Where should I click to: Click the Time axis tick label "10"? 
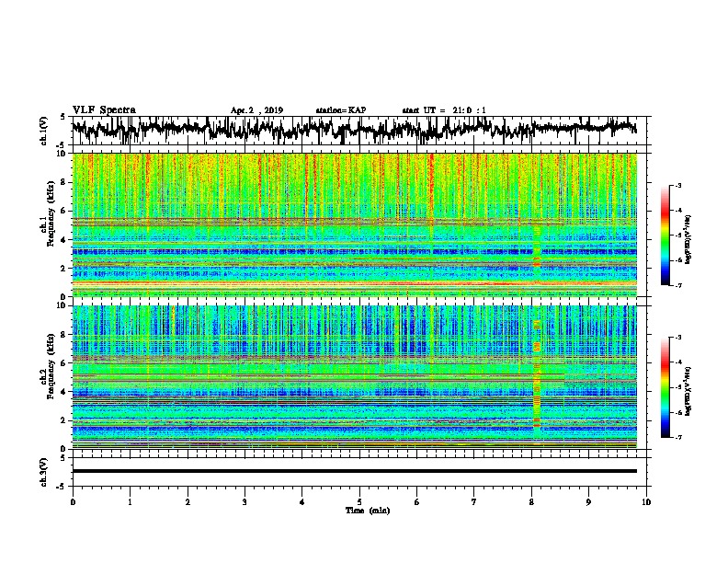pos(646,502)
